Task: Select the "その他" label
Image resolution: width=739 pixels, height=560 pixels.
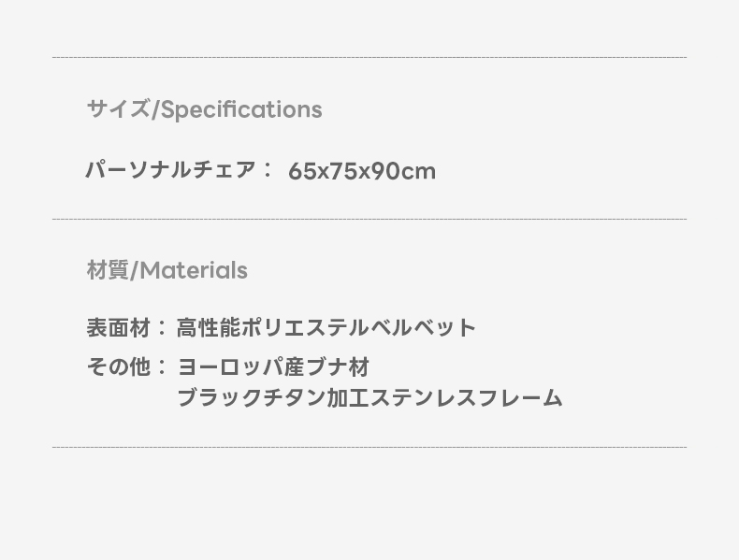Action: click(x=118, y=366)
